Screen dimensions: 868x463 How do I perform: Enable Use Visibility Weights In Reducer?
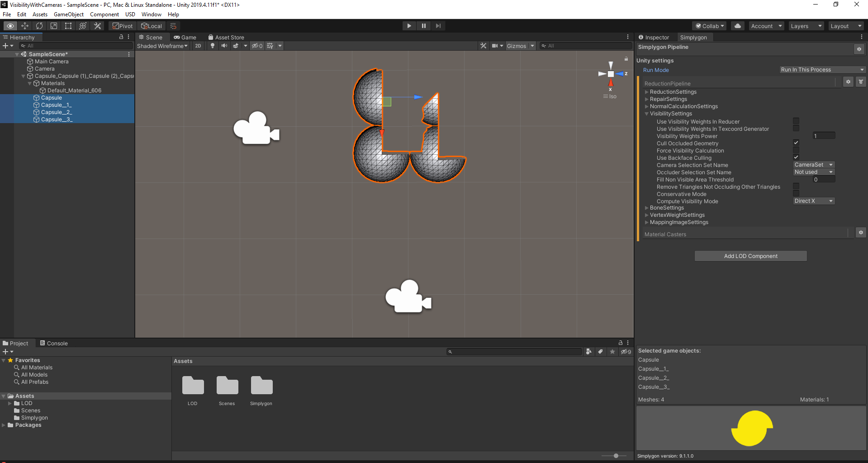pyautogui.click(x=796, y=121)
